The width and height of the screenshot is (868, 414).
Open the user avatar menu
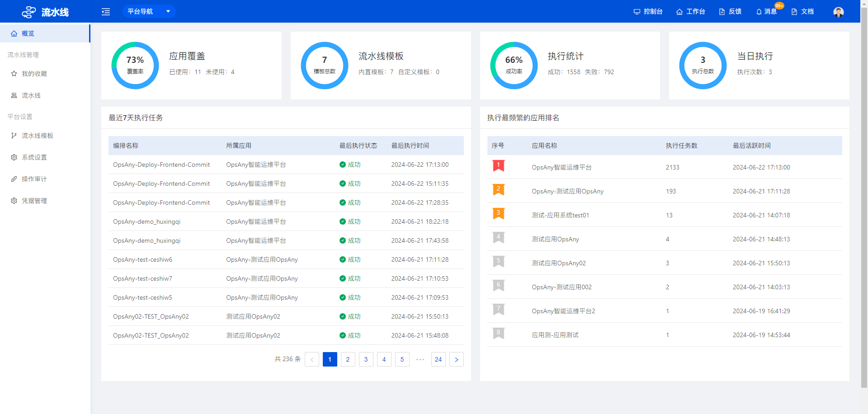[839, 12]
